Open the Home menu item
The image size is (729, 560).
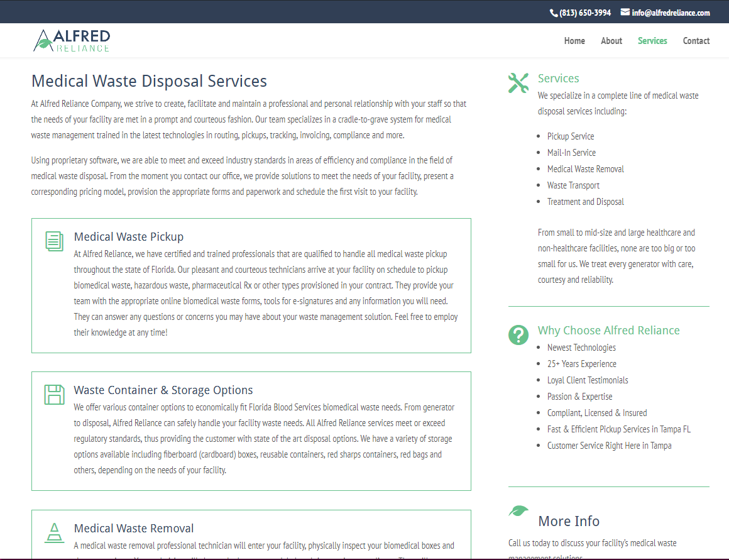point(574,41)
